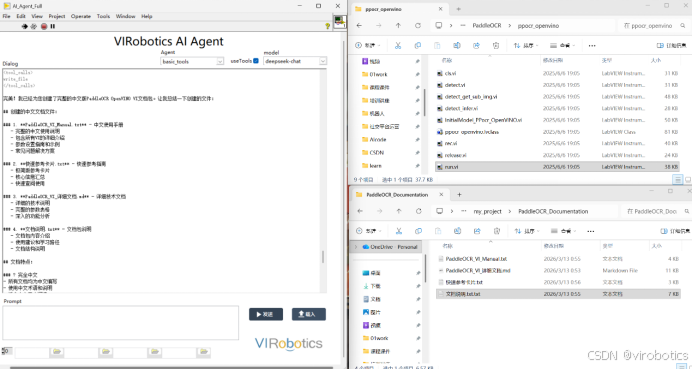Expand breadcrumb chevron before PaddleOCR in address bar

coord(451,26)
